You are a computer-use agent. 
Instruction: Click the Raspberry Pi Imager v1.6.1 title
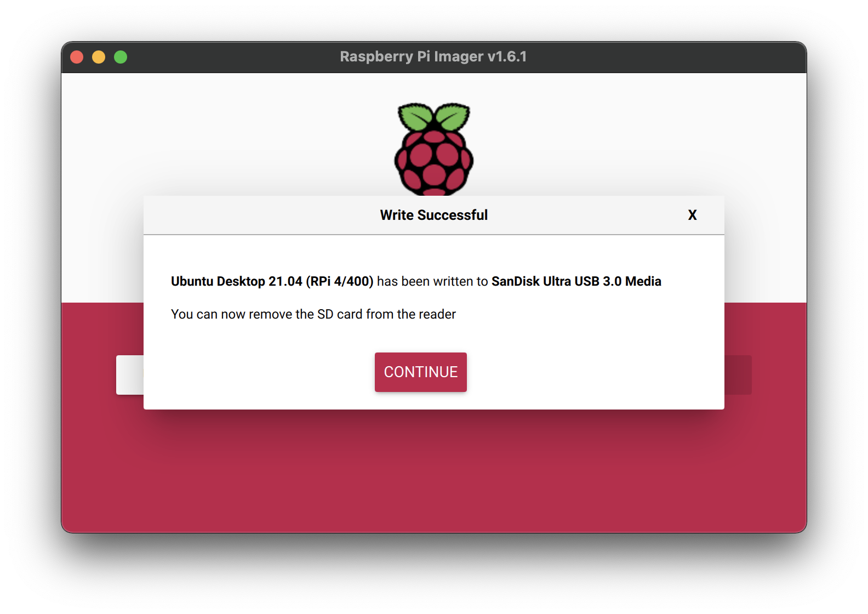coord(433,56)
